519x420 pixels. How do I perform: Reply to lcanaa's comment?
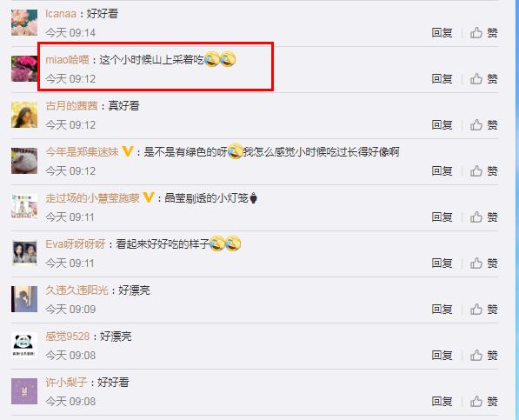442,33
